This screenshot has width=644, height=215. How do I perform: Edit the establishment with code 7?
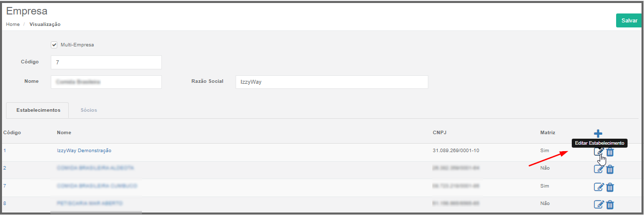coord(599,187)
